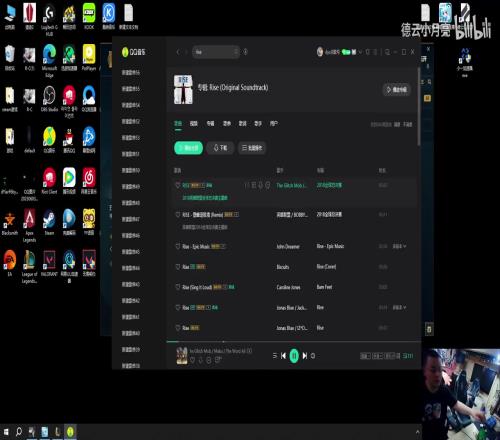Open more options for now-playing song
The height and width of the screenshot is (440, 500).
point(209,360)
